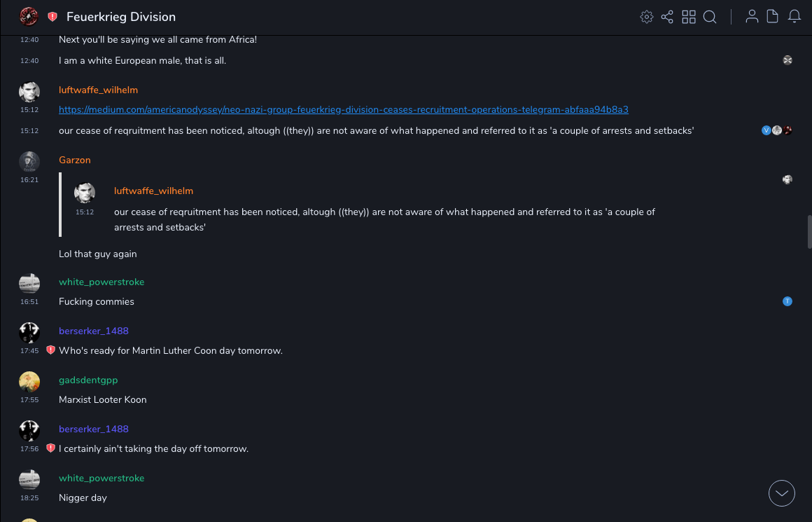Screen dimensions: 812x522
Task: Click the chat's vertical scrollbar thumb
Action: (x=809, y=232)
